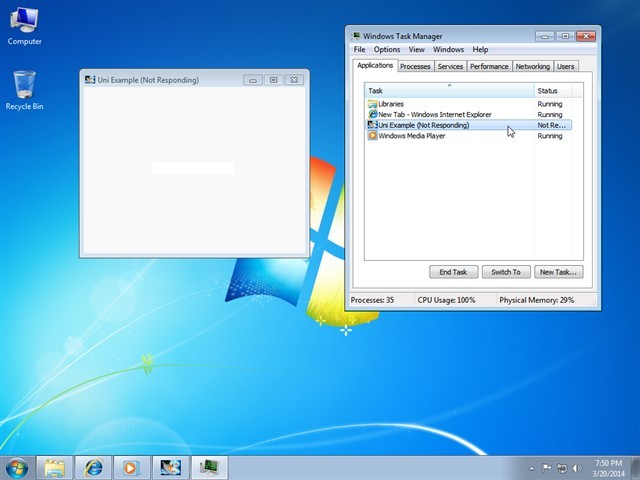The image size is (640, 480).
Task: Sort by the Task column header
Action: tap(449, 91)
